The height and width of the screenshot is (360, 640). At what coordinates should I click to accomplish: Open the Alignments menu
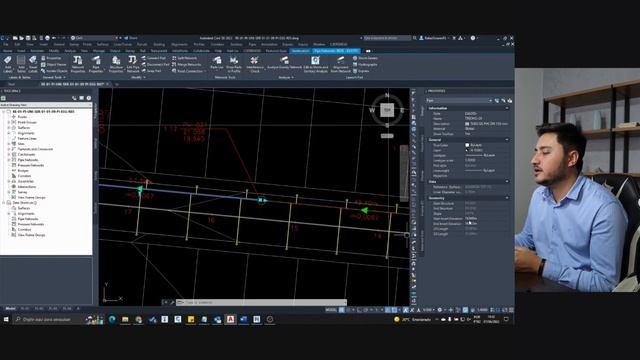coord(179,44)
